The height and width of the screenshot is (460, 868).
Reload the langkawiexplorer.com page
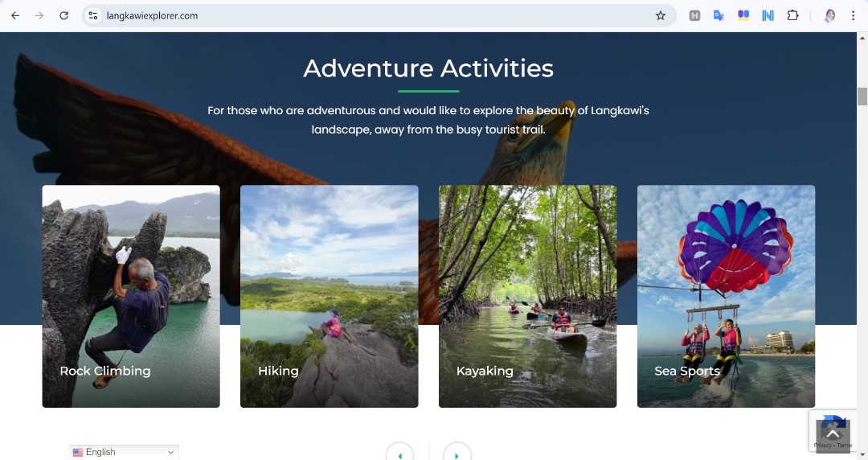[x=63, y=15]
